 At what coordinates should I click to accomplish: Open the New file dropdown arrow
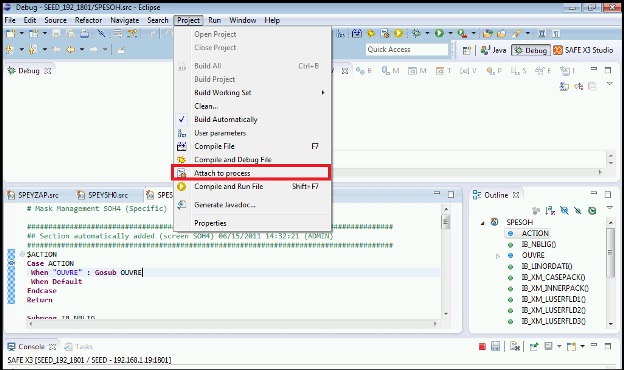(x=21, y=34)
